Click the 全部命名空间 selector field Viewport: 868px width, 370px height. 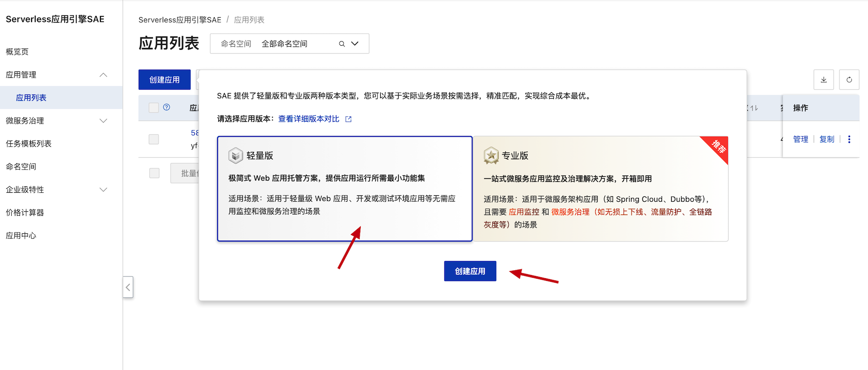pyautogui.click(x=290, y=44)
